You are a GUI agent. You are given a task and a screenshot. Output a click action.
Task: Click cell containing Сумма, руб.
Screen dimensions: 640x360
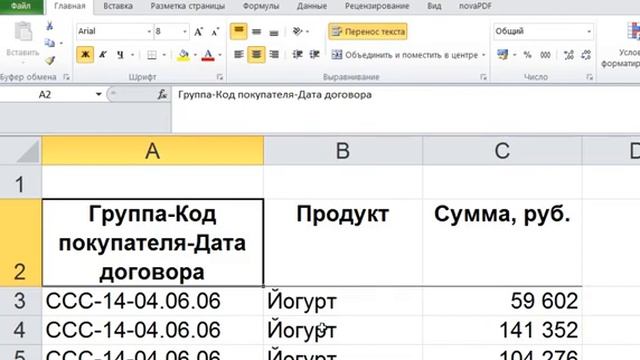[x=502, y=243]
